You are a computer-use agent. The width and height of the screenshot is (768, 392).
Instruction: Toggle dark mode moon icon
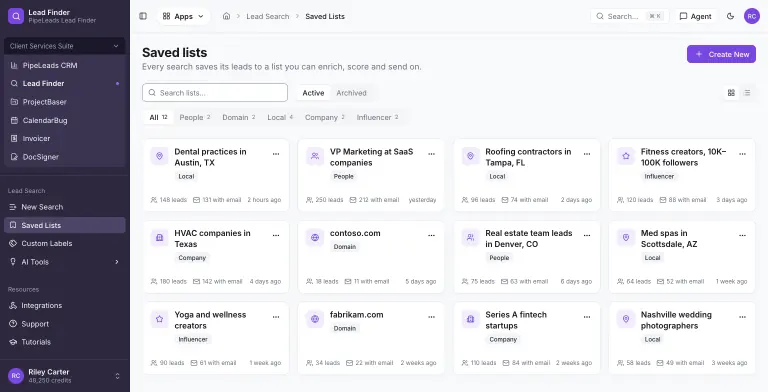(730, 16)
